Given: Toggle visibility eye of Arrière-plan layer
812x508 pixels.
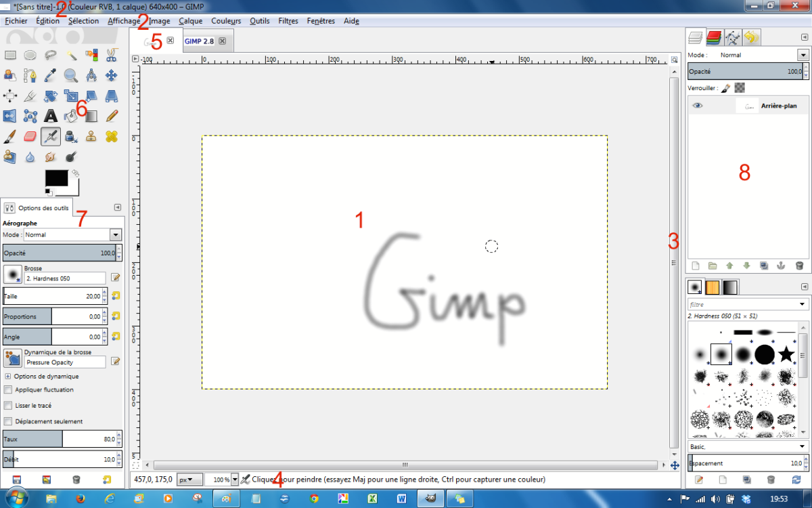Looking at the screenshot, I should pyautogui.click(x=698, y=106).
